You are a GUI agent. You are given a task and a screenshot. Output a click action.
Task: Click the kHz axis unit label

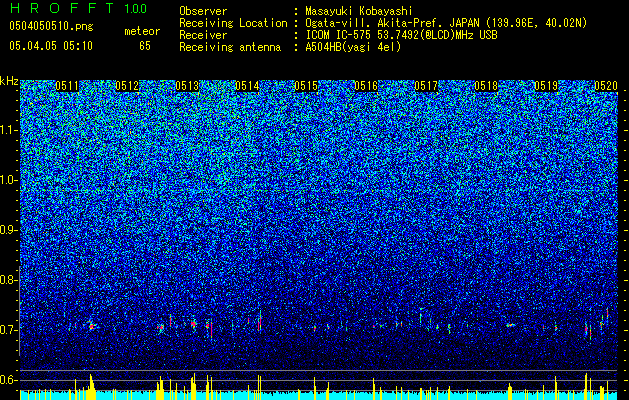click(9, 81)
